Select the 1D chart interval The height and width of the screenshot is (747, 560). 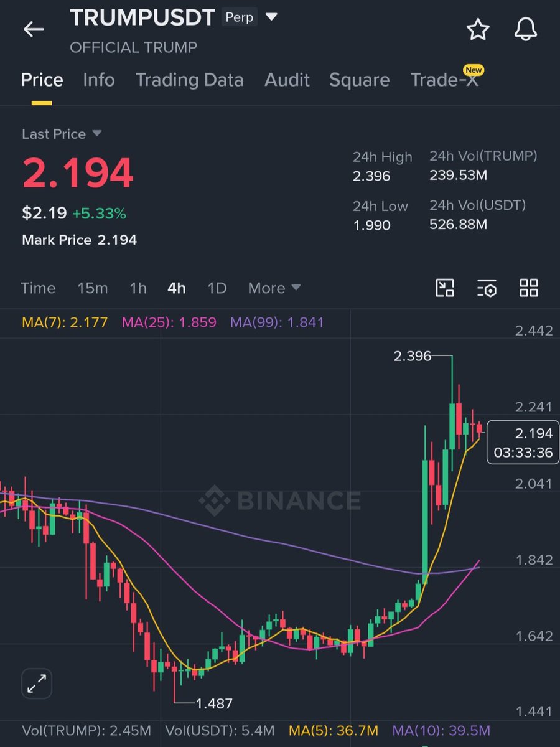click(217, 288)
